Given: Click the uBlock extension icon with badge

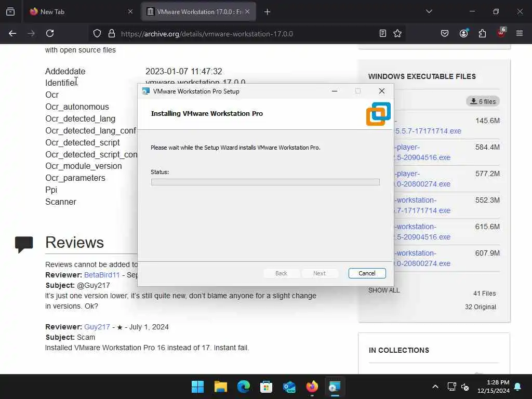Looking at the screenshot, I should click(501, 33).
